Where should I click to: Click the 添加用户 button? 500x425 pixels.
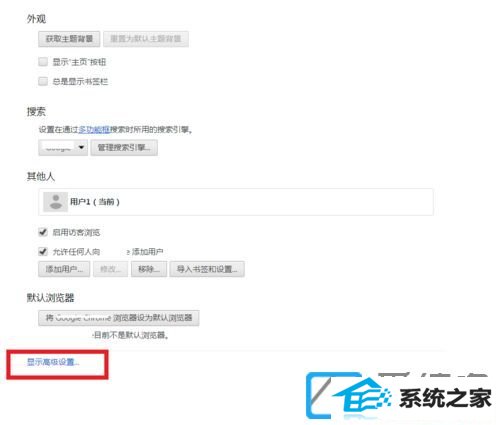coord(64,269)
